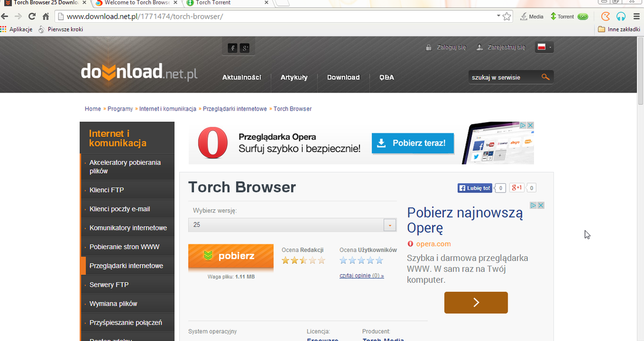Open 'Komunikatory internetowe' sidebar category
The image size is (644, 341).
pos(128,228)
